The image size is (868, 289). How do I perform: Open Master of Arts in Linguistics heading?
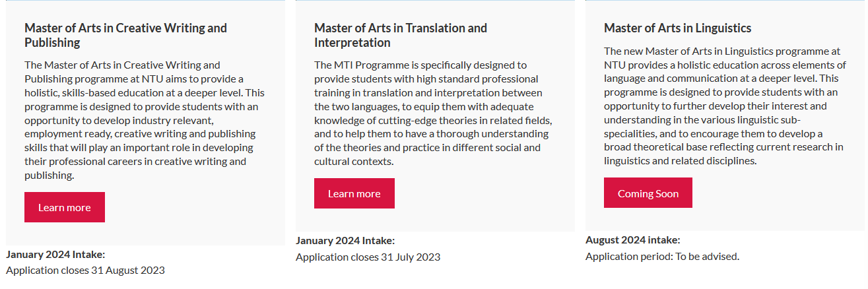click(678, 28)
